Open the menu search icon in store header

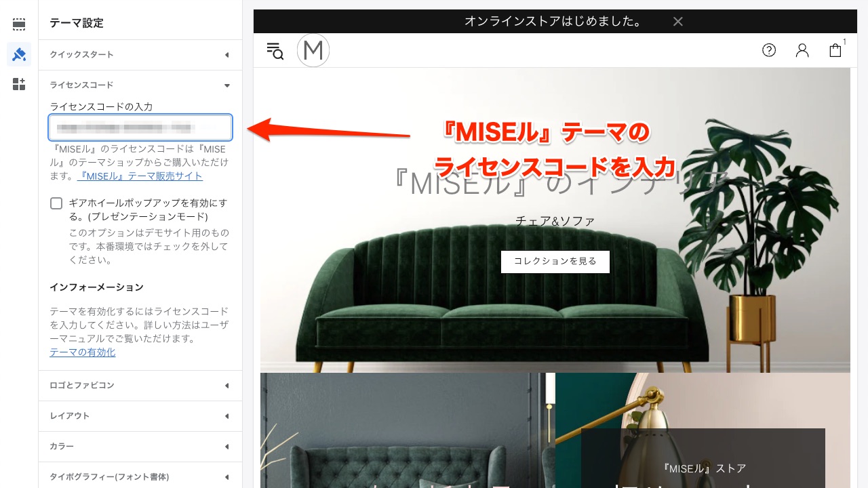coord(275,51)
